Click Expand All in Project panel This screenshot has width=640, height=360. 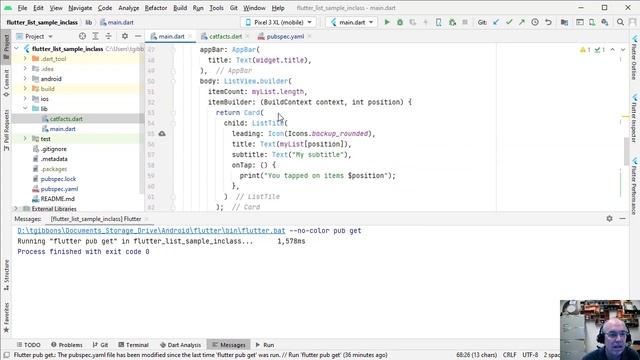96,36
